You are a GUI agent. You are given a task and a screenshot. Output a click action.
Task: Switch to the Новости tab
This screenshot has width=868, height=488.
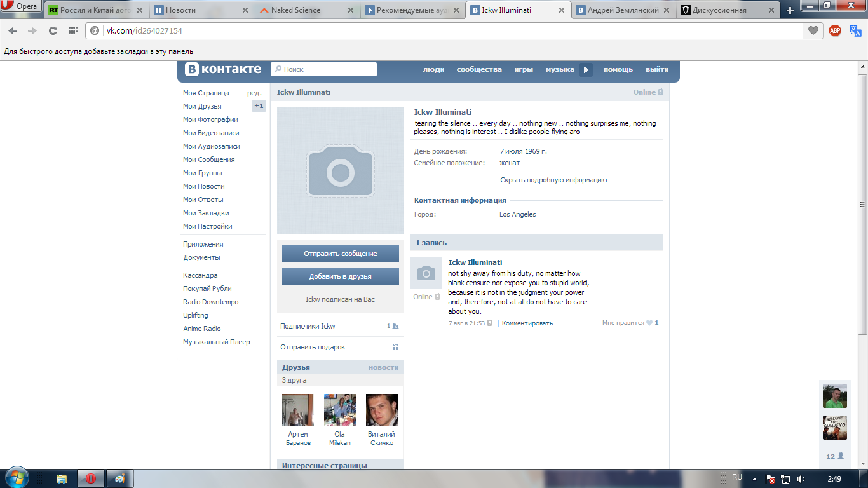pos(202,10)
